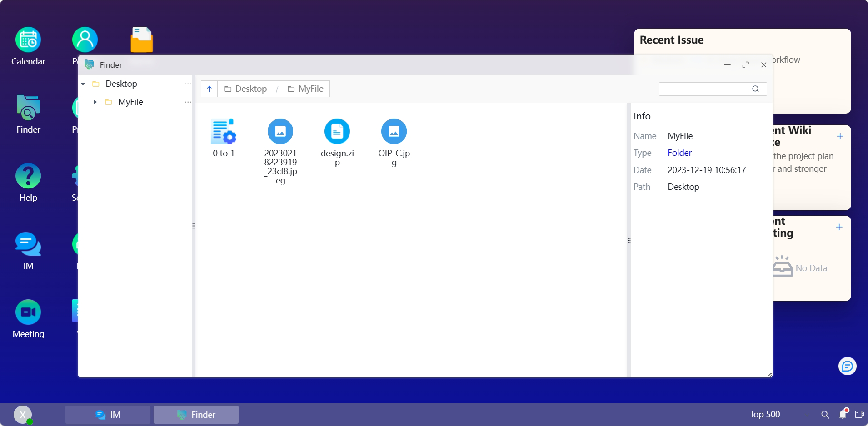868x426 pixels.
Task: Collapse the Desktop tree node
Action: (83, 84)
